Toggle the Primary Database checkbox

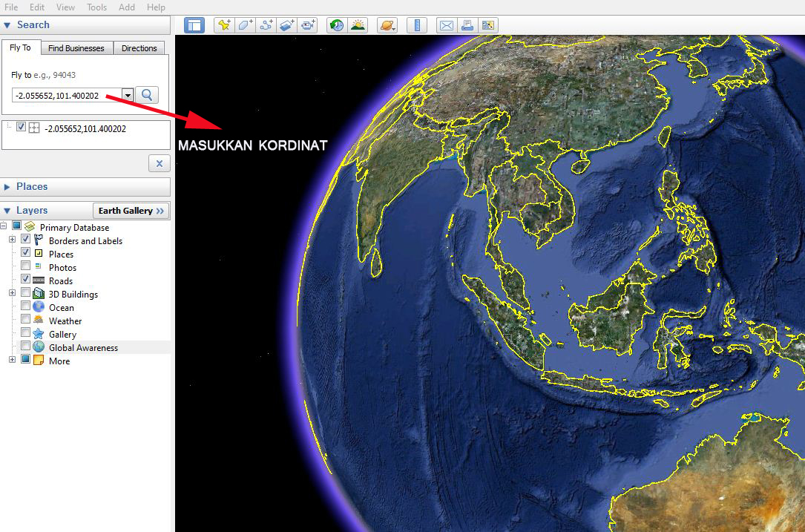(16, 226)
